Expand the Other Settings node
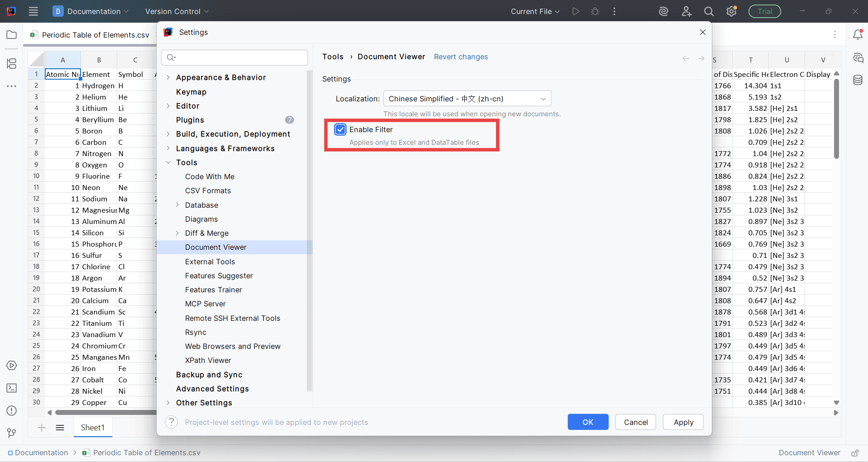The image size is (868, 462). 168,403
